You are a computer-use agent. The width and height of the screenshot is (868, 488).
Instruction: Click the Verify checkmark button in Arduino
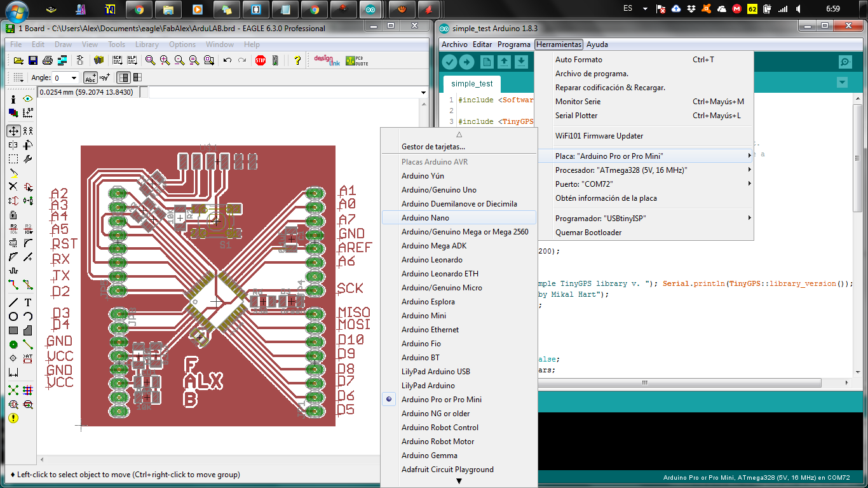[x=450, y=62]
